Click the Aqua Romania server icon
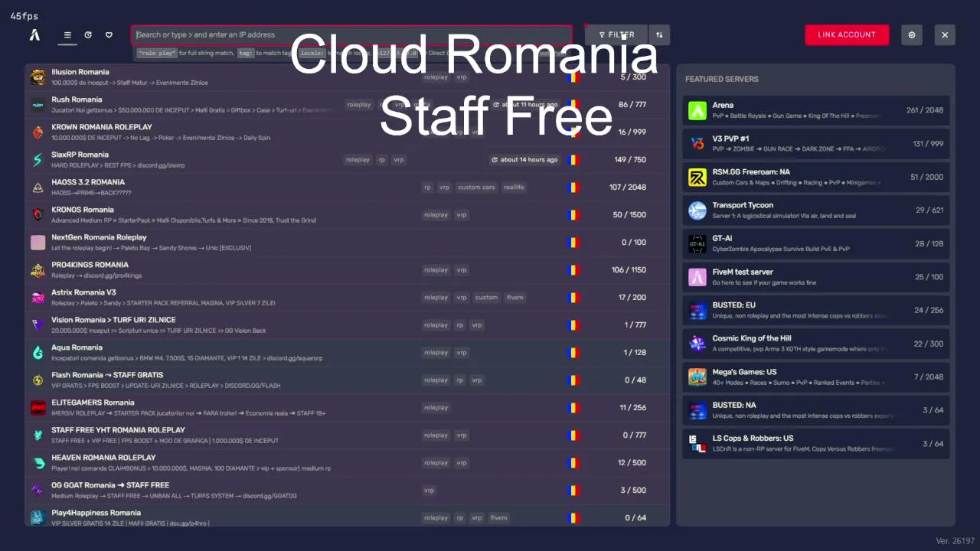Image resolution: width=980 pixels, height=551 pixels. coord(38,353)
